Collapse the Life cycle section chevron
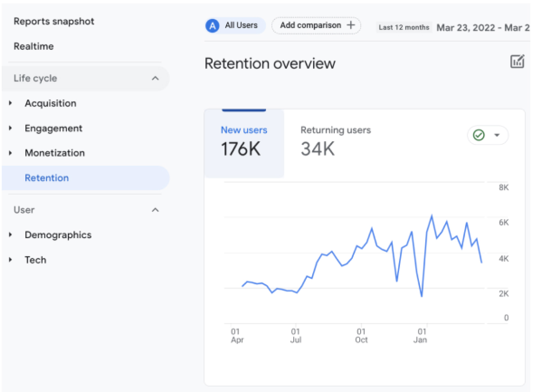537x392 pixels. (x=155, y=78)
